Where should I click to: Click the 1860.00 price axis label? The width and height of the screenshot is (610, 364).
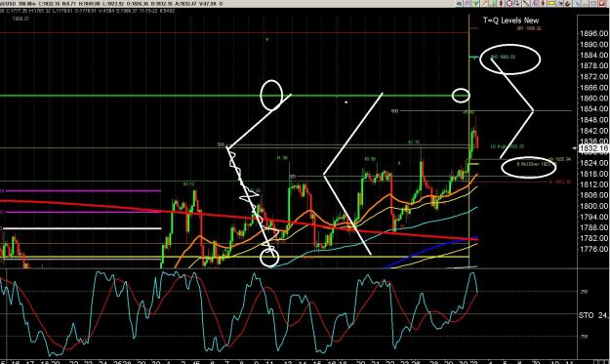point(593,99)
